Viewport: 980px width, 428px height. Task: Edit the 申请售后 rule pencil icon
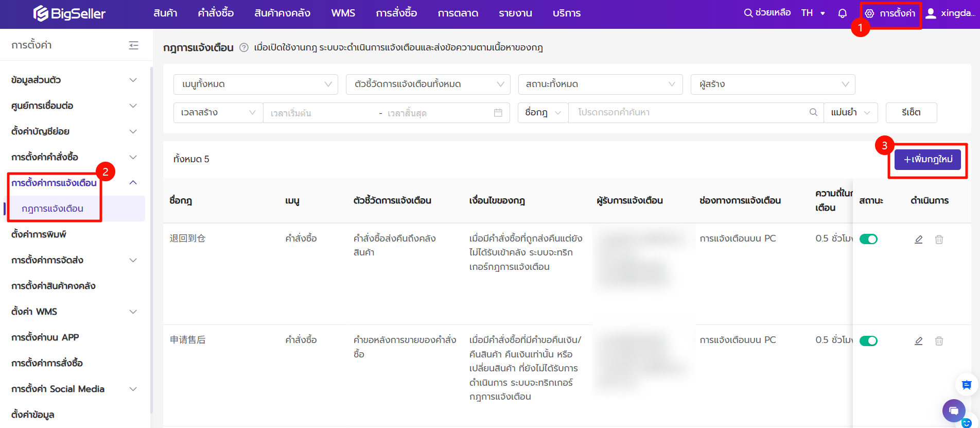918,341
